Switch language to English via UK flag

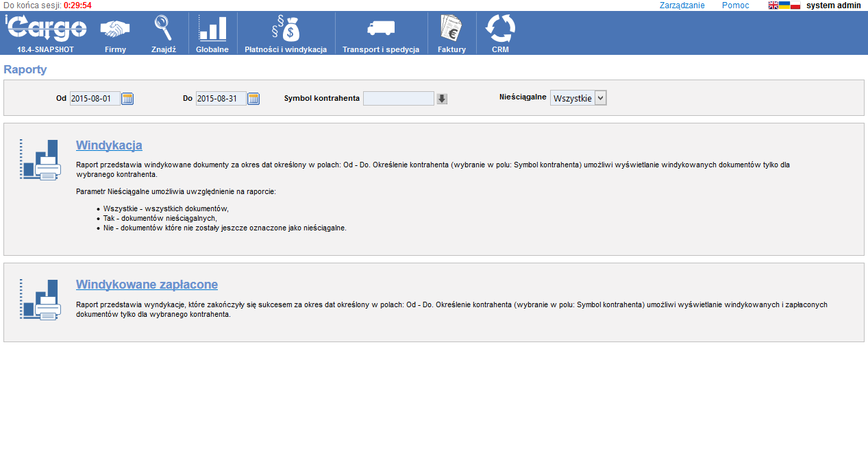click(773, 5)
